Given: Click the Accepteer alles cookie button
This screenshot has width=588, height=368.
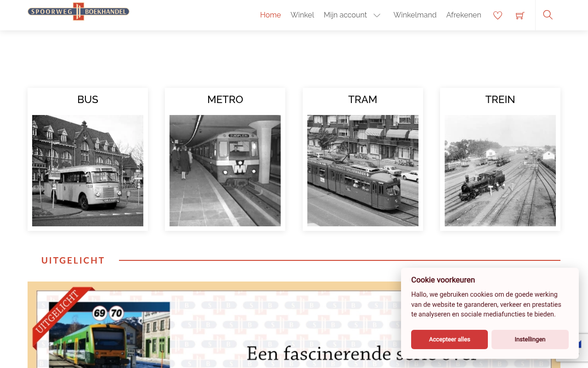Looking at the screenshot, I should pos(449,339).
